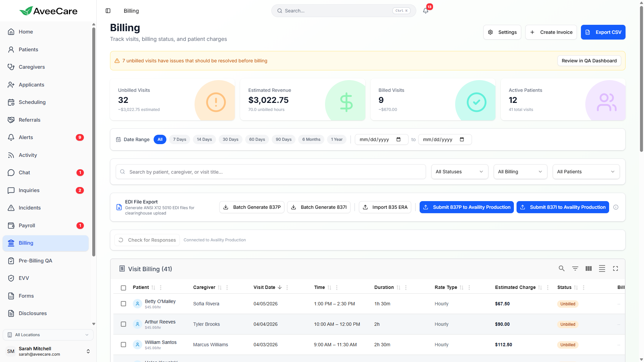
Task: Expand the All Locations selector
Action: pyautogui.click(x=48, y=335)
